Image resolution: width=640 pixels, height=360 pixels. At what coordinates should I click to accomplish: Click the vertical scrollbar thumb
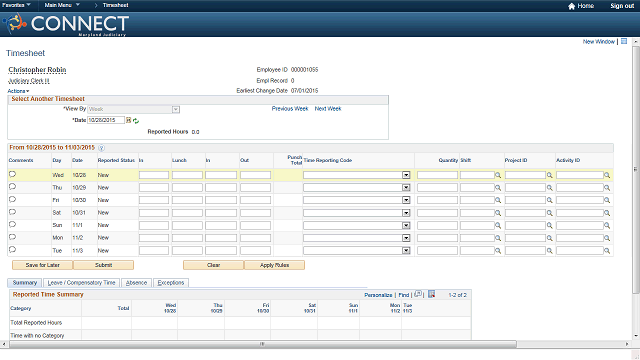[x=636, y=169]
